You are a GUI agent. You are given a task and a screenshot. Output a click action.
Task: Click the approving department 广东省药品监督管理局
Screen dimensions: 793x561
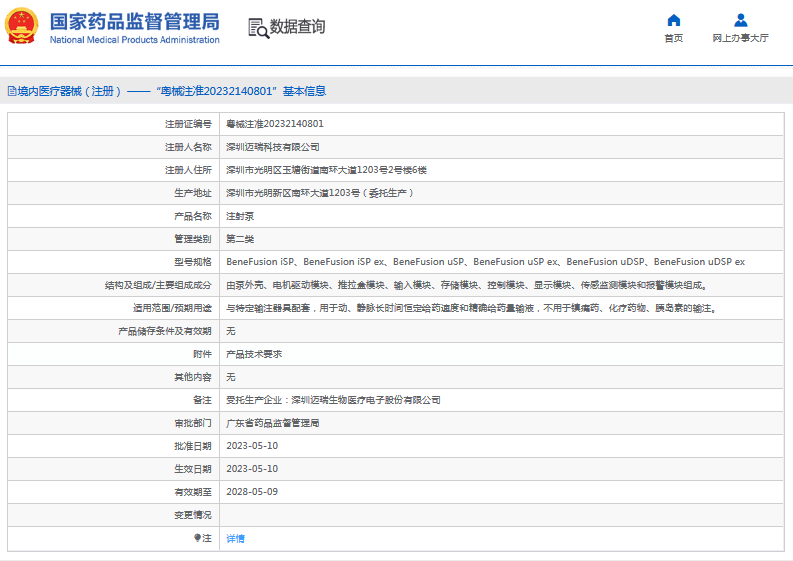(x=273, y=423)
